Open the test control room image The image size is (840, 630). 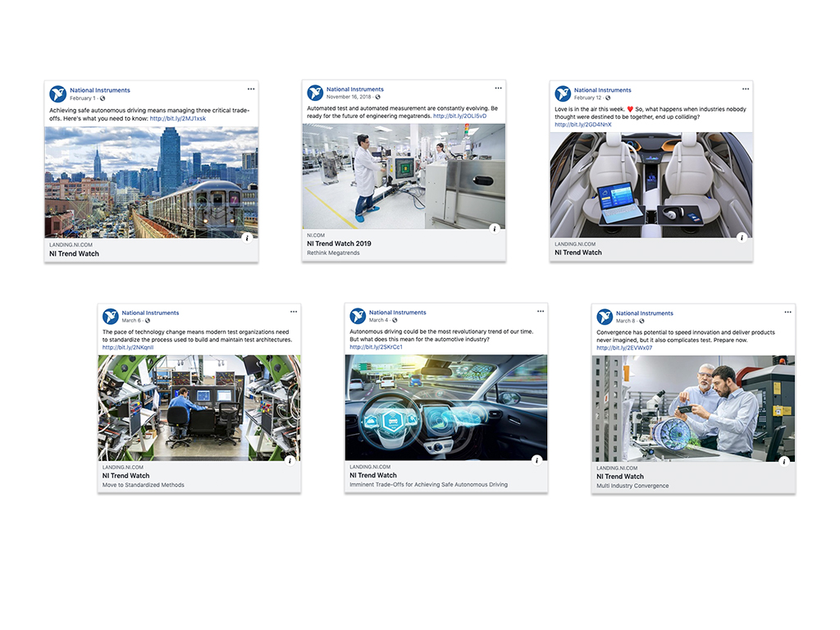coord(199,408)
